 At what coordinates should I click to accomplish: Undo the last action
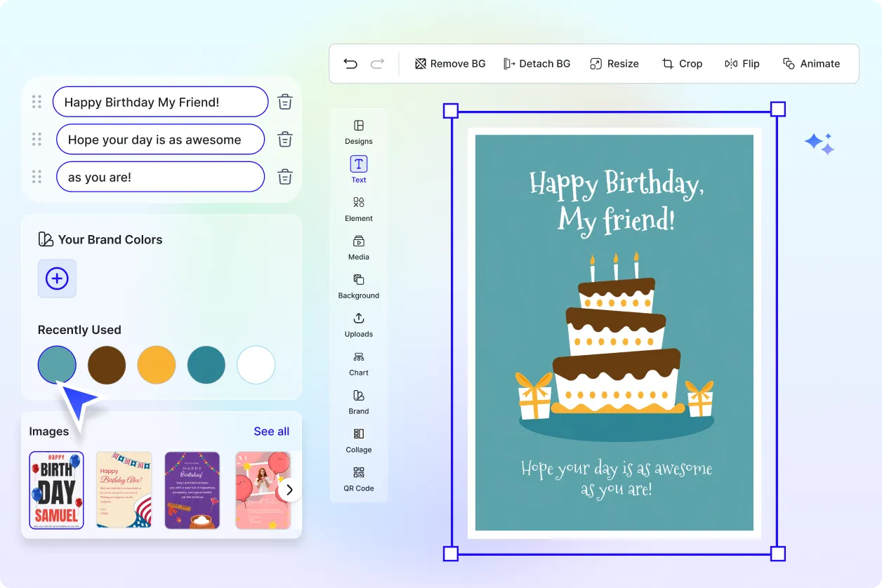coord(350,63)
